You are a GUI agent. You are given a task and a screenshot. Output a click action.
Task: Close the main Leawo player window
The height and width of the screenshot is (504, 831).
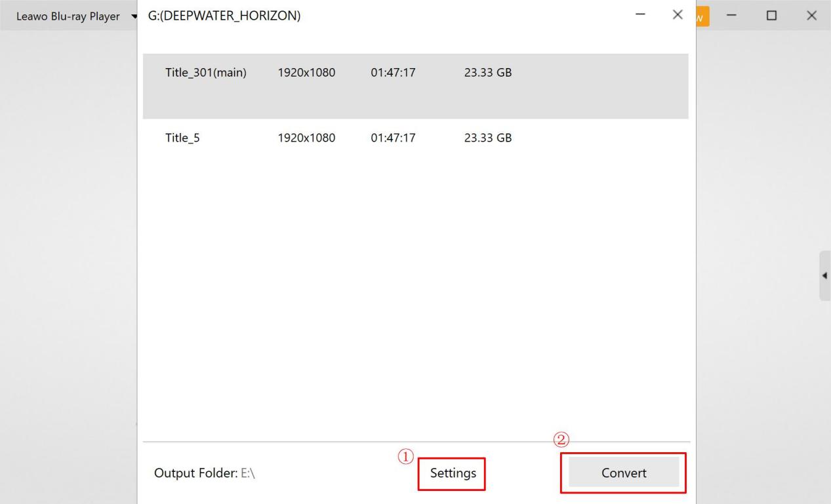[811, 16]
